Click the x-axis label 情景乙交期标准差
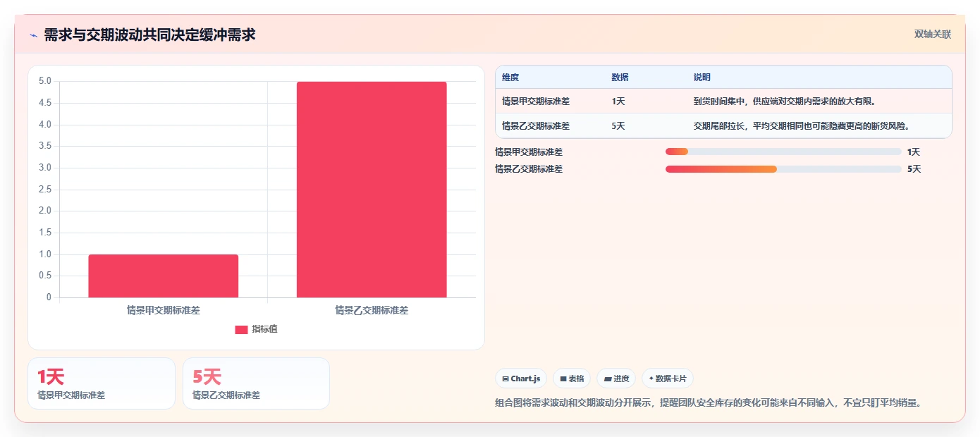The width and height of the screenshot is (980, 437). coord(372,310)
